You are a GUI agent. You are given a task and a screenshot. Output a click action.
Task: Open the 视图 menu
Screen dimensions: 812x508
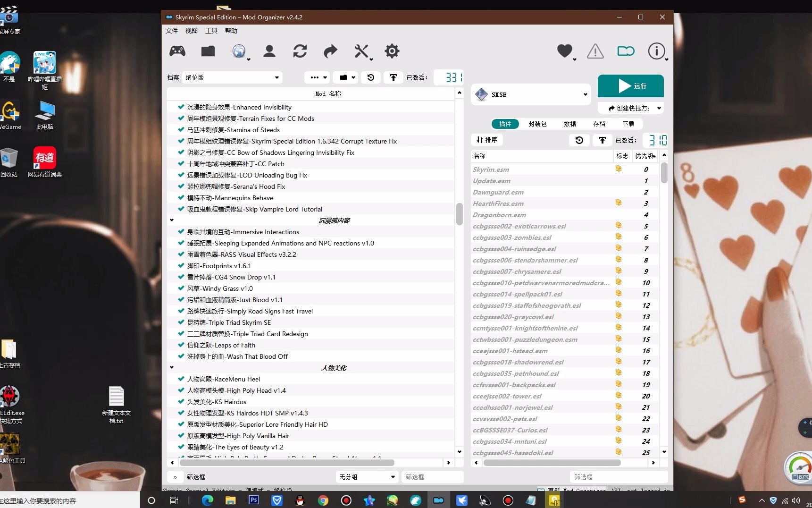pyautogui.click(x=192, y=31)
